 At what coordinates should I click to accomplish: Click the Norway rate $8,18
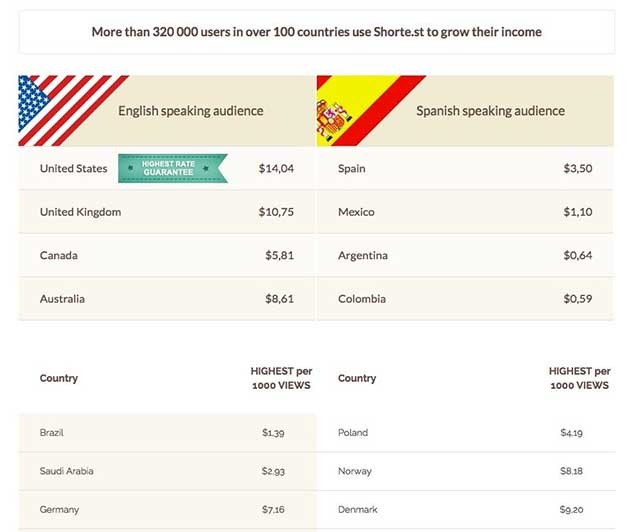572,471
